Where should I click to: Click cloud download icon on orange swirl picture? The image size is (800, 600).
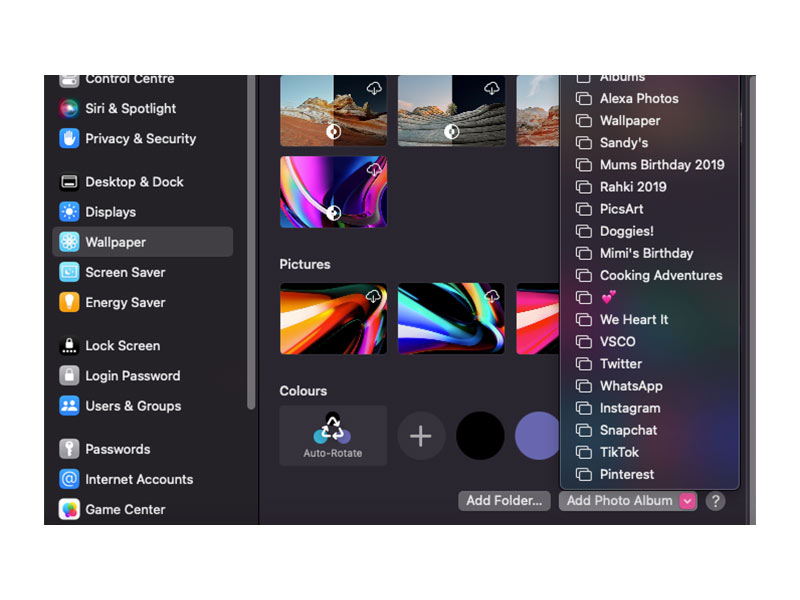click(374, 296)
